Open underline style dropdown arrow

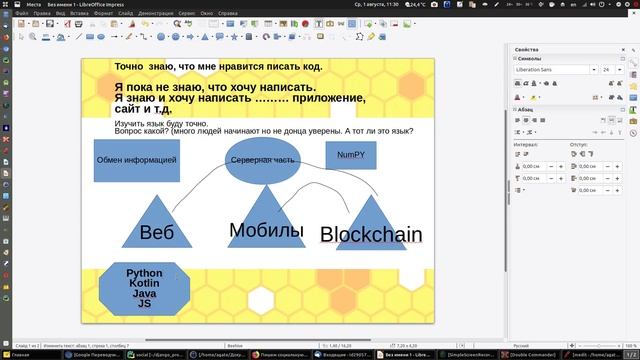click(540, 83)
